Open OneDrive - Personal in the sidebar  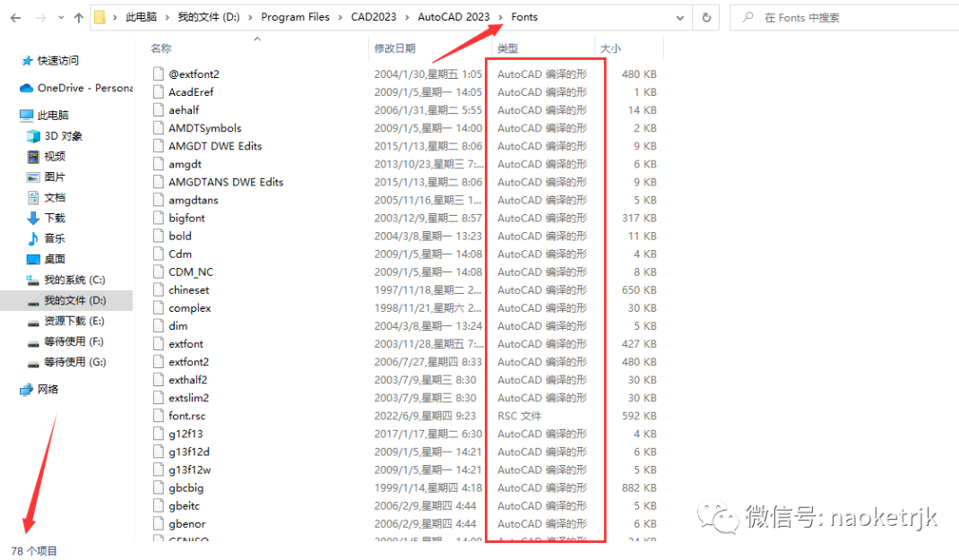tap(85, 88)
